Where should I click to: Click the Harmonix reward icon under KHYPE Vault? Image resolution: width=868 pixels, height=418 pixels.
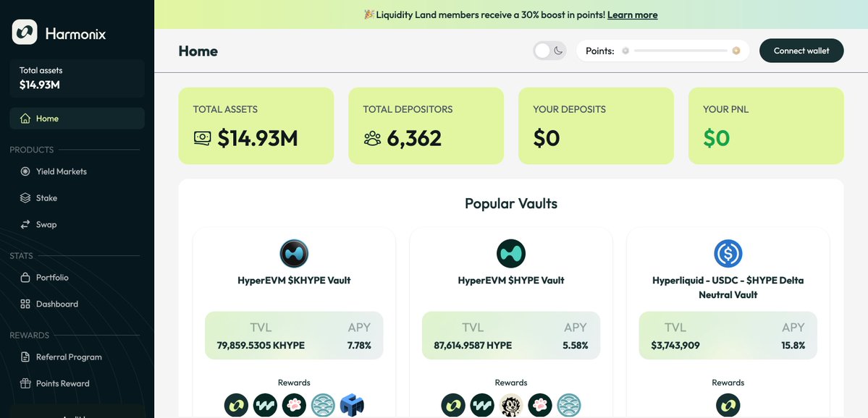click(x=237, y=405)
